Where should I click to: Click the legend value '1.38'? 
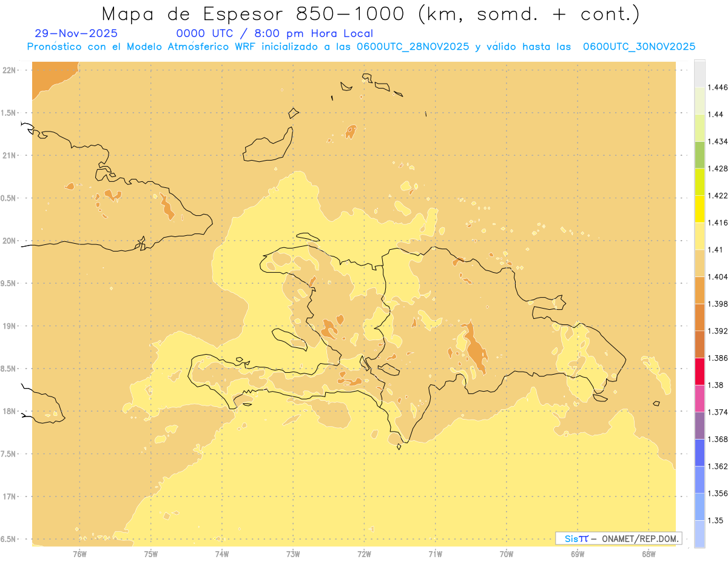click(x=715, y=385)
